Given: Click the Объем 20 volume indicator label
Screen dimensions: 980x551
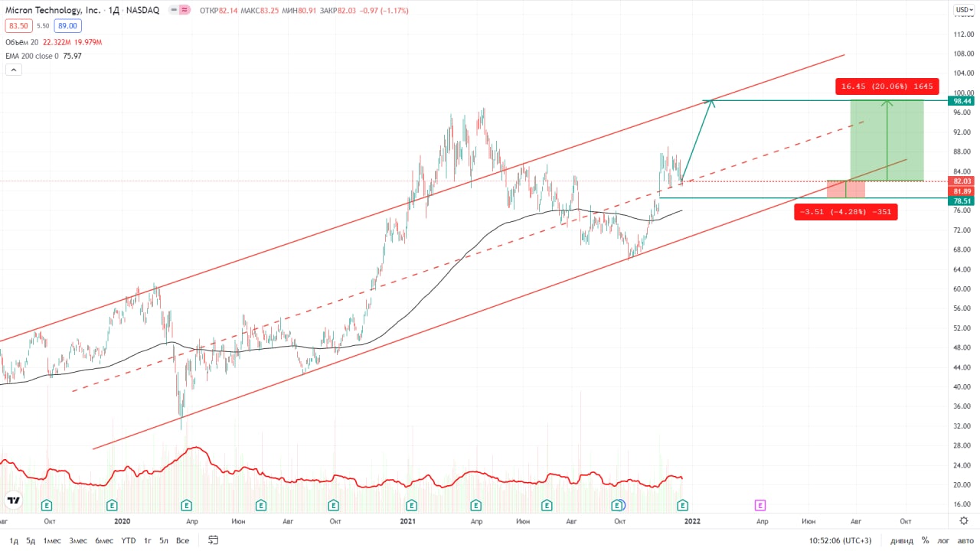Looking at the screenshot, I should (x=21, y=42).
